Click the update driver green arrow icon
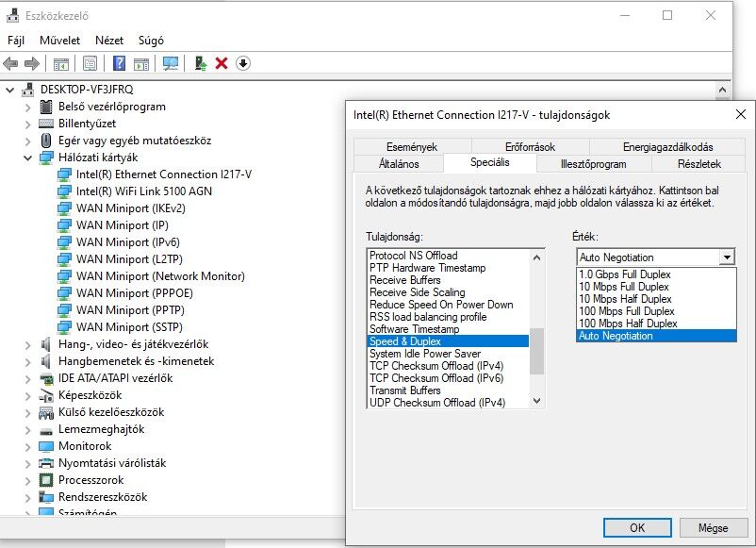 point(201,63)
